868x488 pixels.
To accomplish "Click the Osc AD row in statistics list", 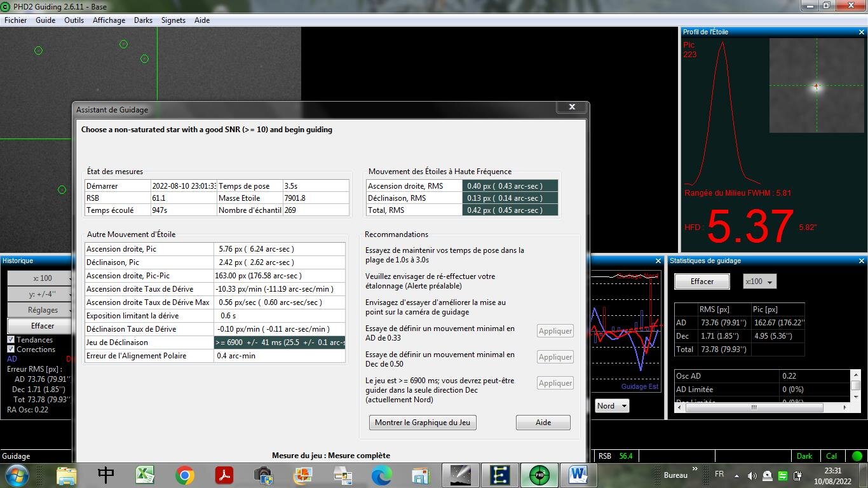I will point(762,376).
